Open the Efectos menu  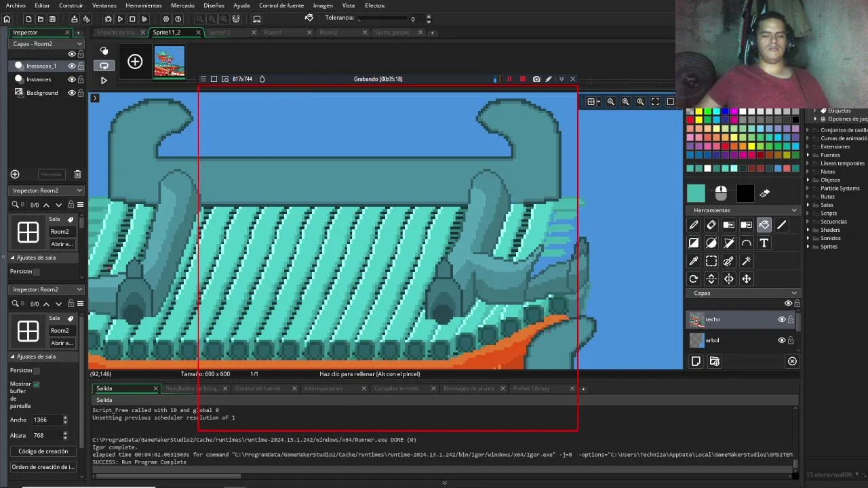click(x=375, y=5)
